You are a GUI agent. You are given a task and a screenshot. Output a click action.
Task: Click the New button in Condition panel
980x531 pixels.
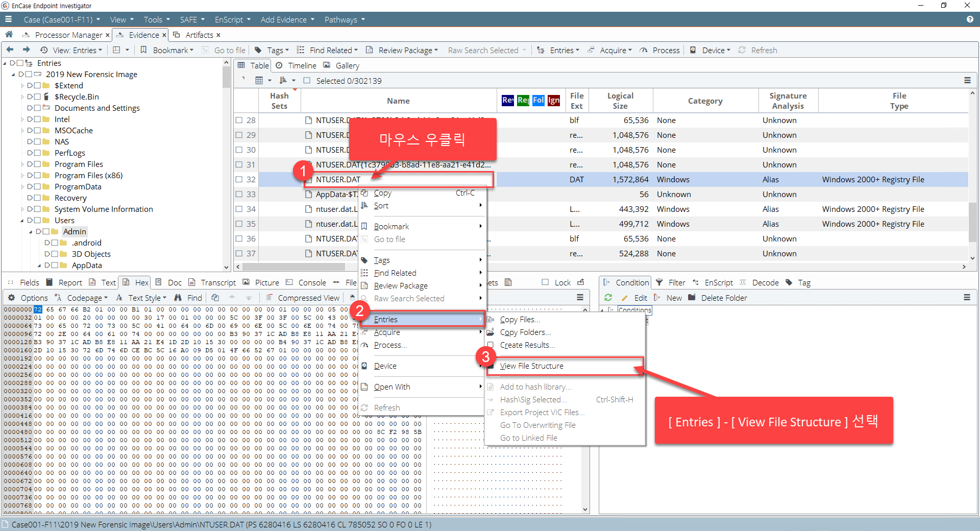tap(674, 298)
